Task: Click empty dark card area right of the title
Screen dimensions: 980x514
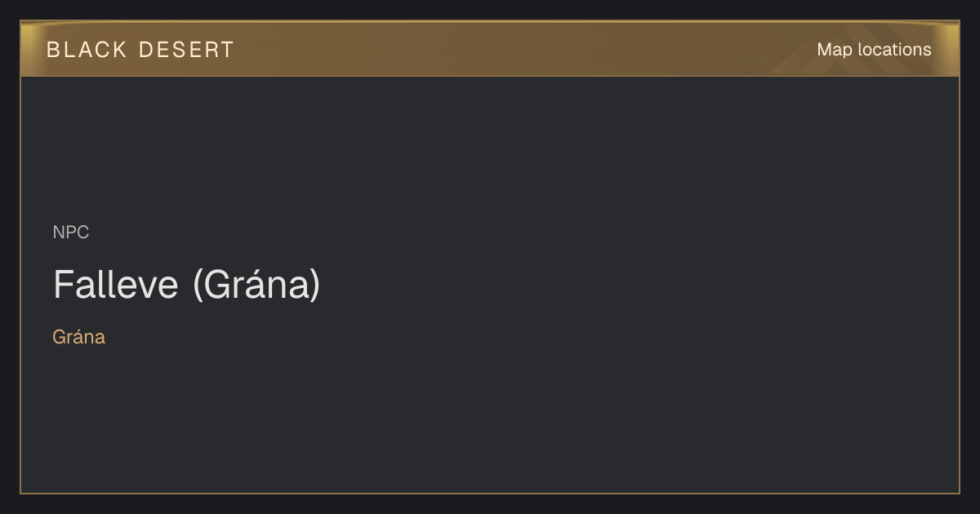Action: 637,284
